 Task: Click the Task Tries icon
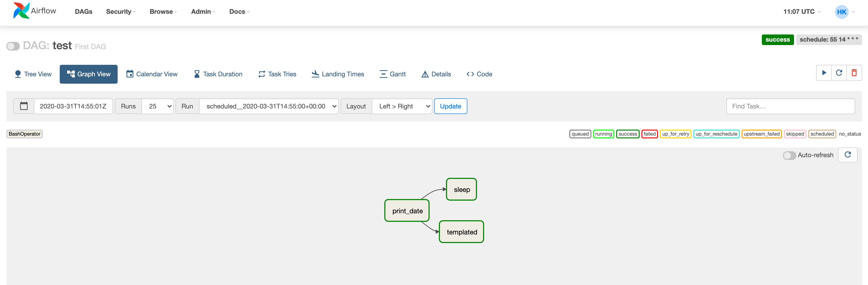coord(261,73)
